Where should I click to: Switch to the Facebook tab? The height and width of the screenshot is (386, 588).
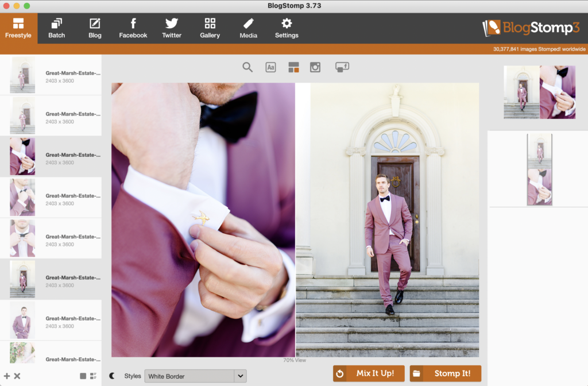tap(133, 28)
